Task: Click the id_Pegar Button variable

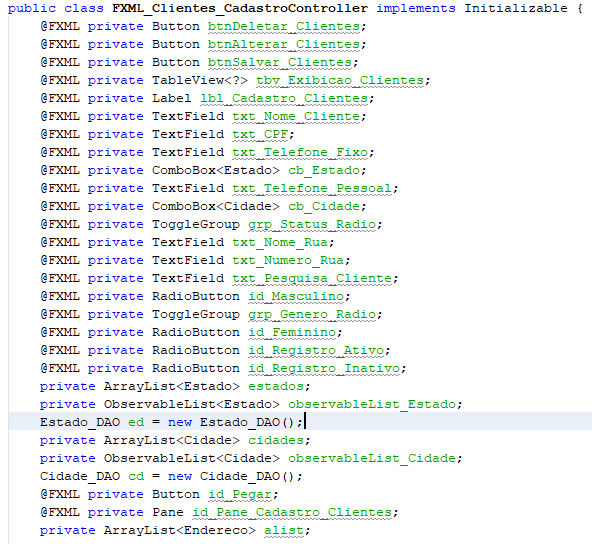Action: [x=240, y=495]
